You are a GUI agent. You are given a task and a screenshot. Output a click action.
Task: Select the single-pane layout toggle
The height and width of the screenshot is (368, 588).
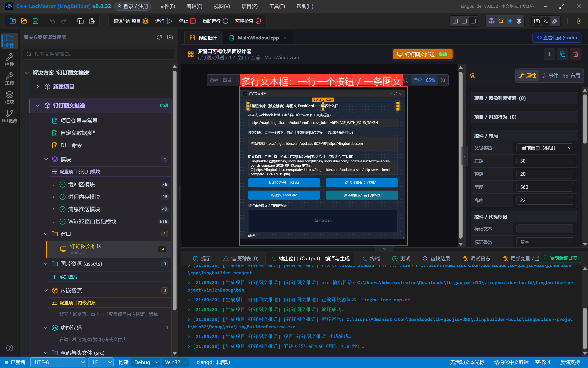click(x=473, y=21)
